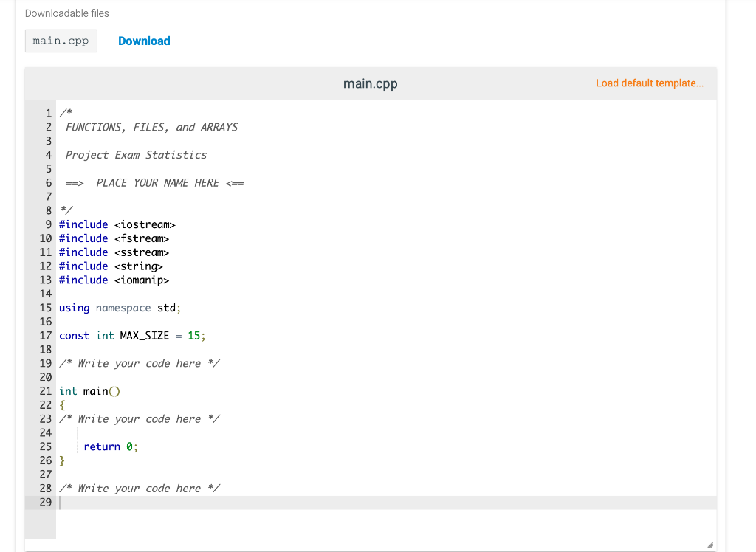756x552 pixels.
Task: Click the closing brace on line 26
Action: 61,460
